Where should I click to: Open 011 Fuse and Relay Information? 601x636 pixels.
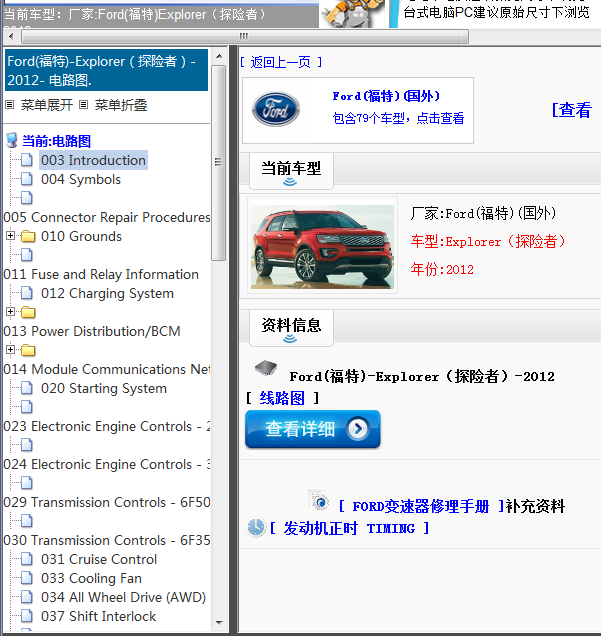101,274
